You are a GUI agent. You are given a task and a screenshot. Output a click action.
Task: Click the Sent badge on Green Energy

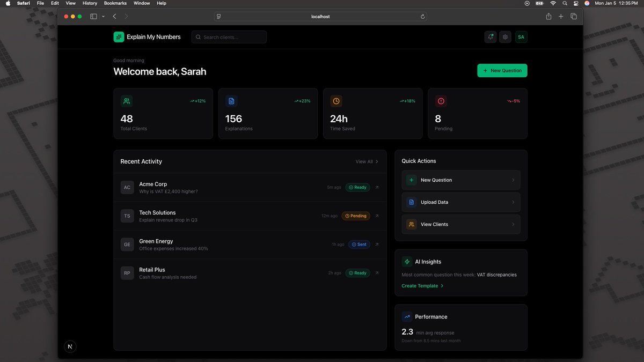[359, 244]
